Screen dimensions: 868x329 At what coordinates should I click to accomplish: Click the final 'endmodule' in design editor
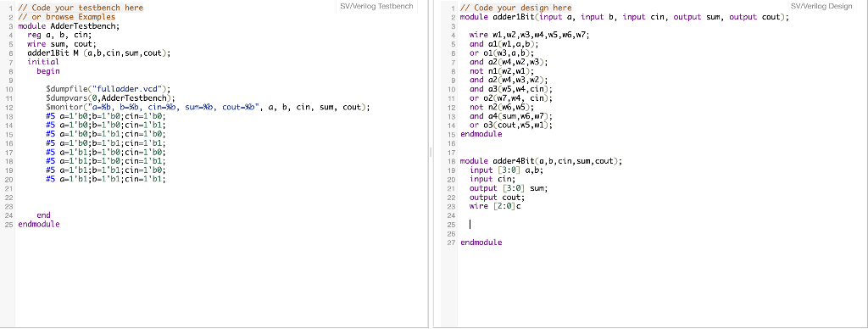tap(481, 243)
